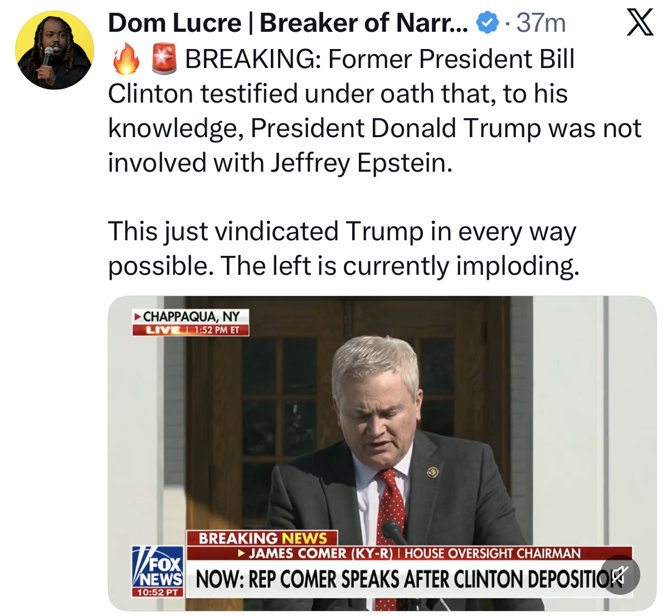
Task: Select the BREAKING Clinton testimony paragraph
Action: 374,111
